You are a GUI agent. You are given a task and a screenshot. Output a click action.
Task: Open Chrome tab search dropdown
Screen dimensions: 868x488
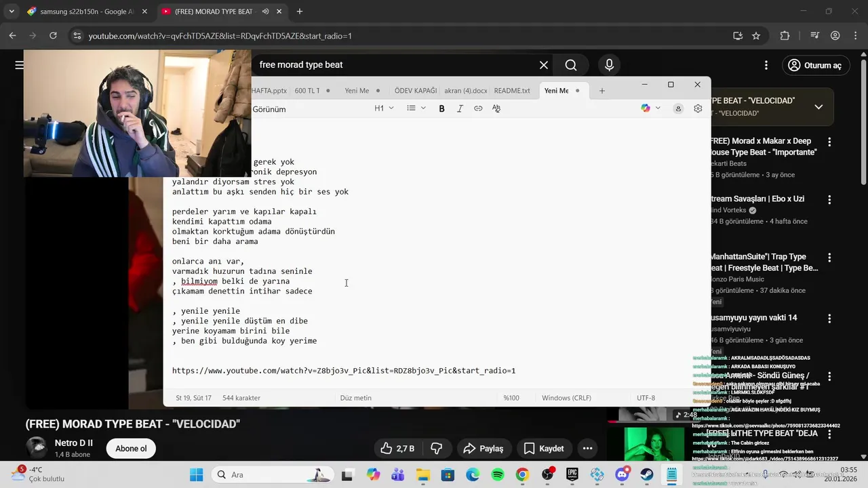click(x=11, y=12)
